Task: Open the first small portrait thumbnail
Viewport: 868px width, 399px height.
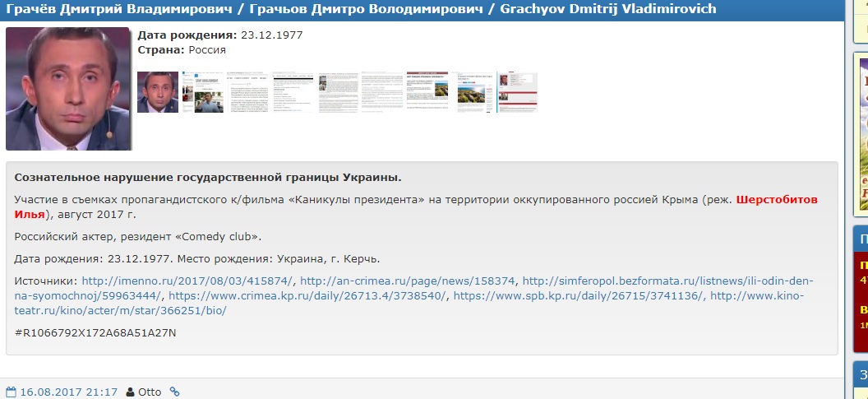Action: coord(157,91)
